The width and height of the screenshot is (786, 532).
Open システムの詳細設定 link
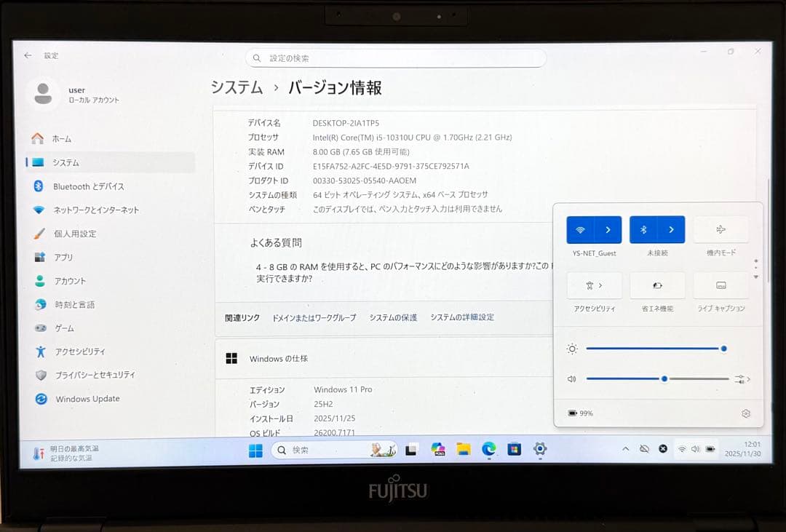tap(464, 317)
